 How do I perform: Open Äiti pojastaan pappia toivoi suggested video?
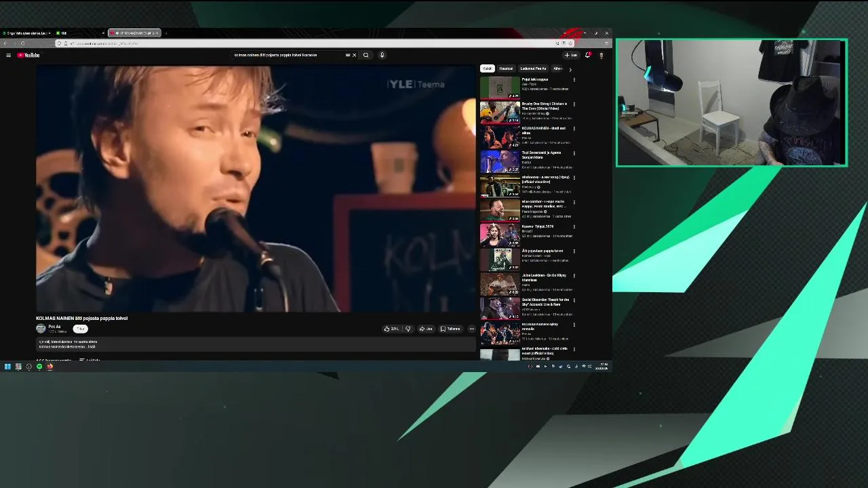point(500,259)
